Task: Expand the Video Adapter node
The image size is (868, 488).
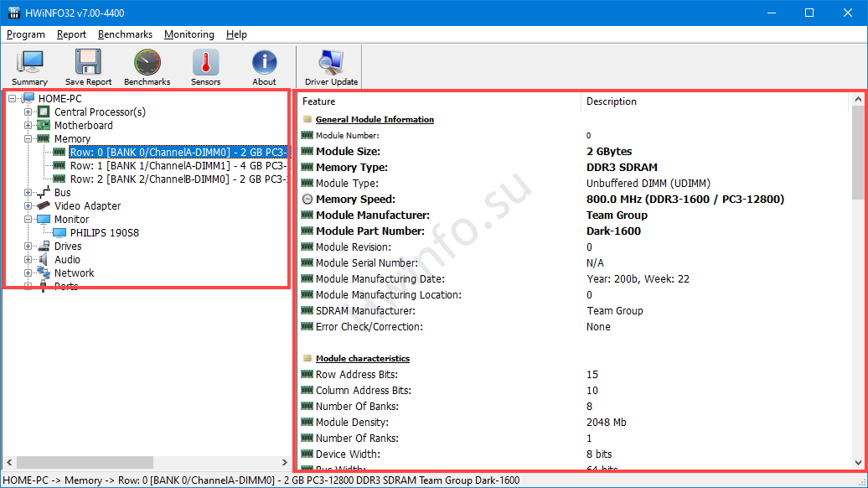Action: (28, 206)
